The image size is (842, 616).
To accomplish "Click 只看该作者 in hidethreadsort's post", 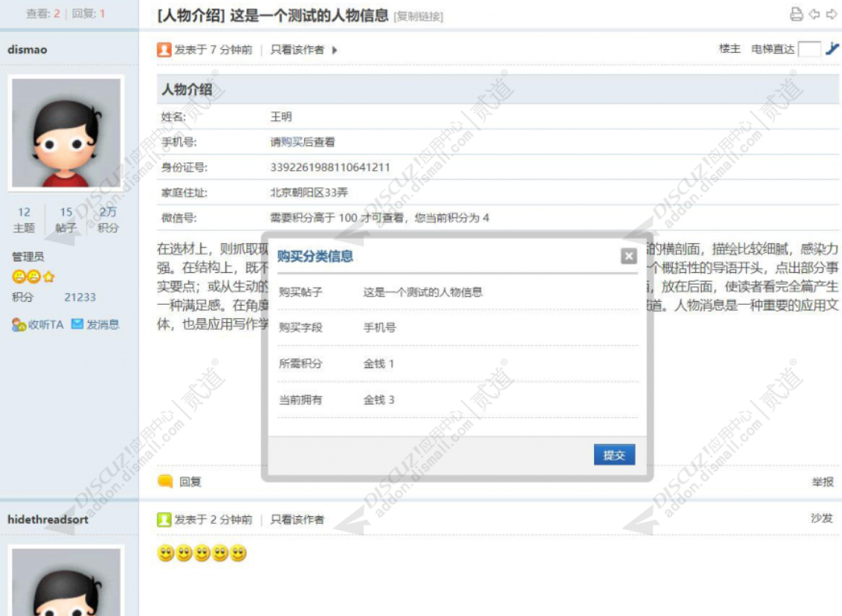I will pos(297,519).
